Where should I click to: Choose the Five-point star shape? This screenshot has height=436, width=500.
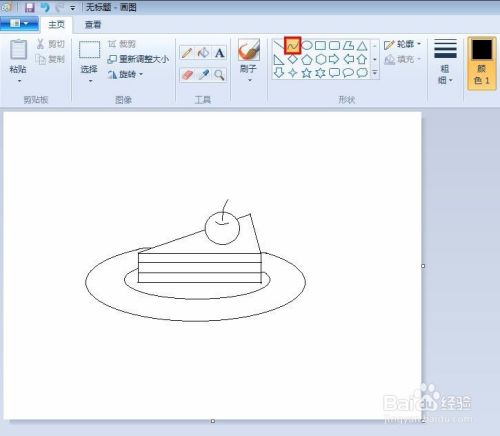point(307,73)
